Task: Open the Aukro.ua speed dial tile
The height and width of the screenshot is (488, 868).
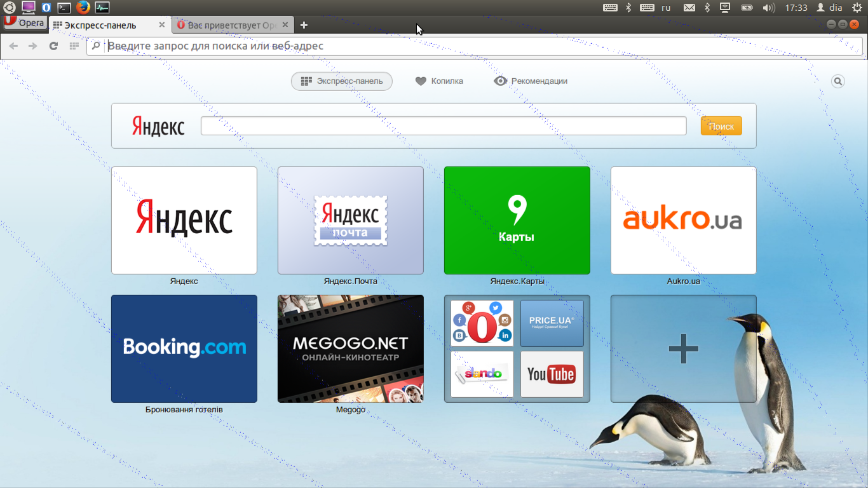Action: pyautogui.click(x=684, y=220)
